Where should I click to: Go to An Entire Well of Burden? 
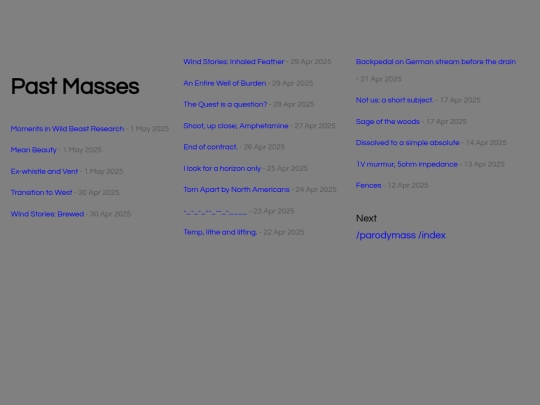point(225,83)
